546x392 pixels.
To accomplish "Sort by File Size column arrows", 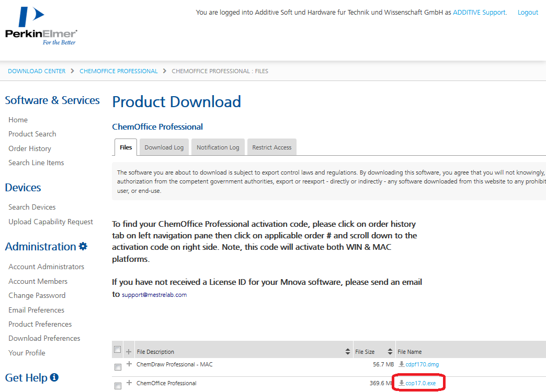I will tap(390, 352).
